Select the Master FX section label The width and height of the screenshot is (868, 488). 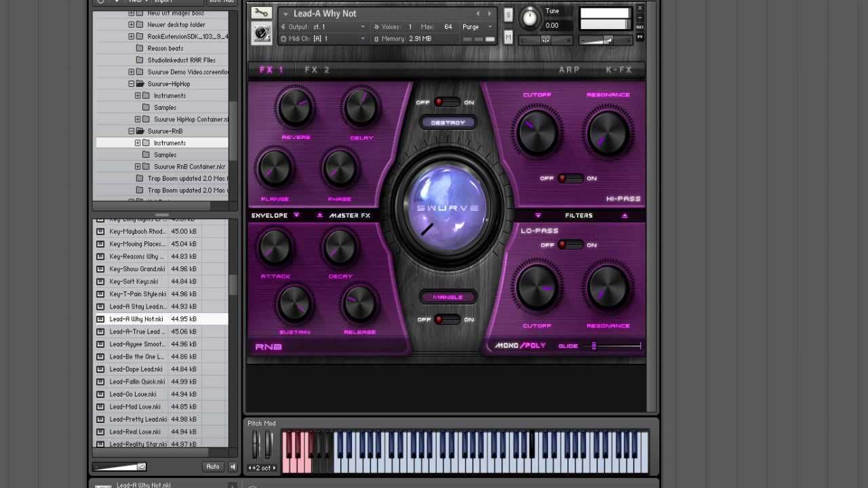point(350,216)
